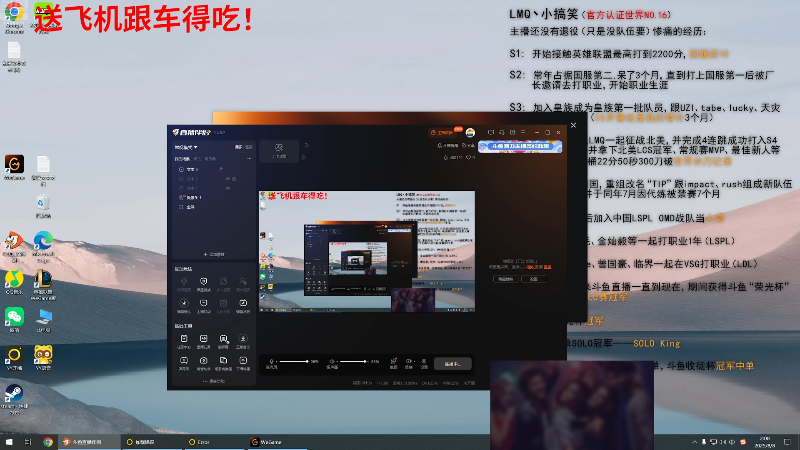Toggle lock on second source row
The image size is (800, 450).
coord(234,179)
